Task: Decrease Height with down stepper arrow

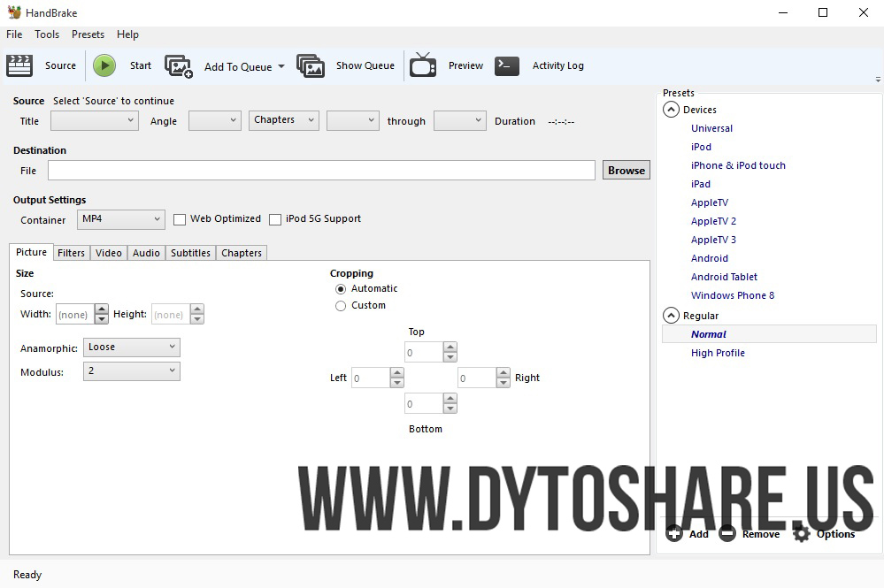Action: coord(196,319)
